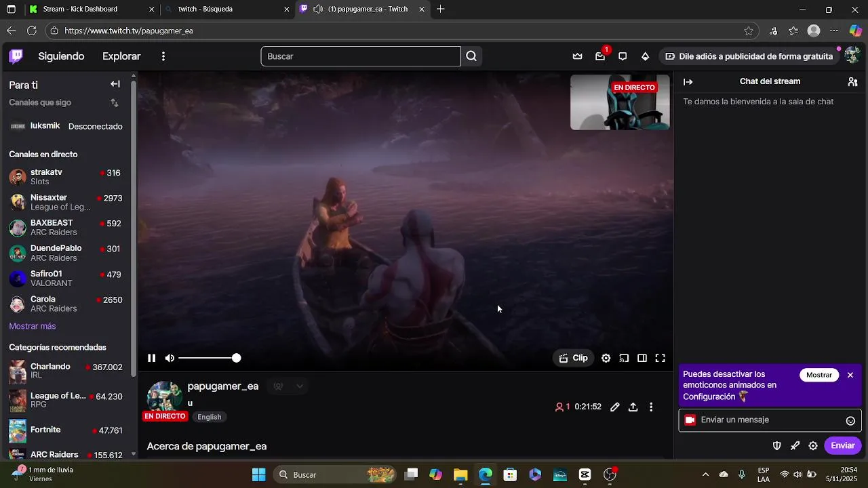Click the search magnifier button
The width and height of the screenshot is (868, 488).
click(x=471, y=56)
